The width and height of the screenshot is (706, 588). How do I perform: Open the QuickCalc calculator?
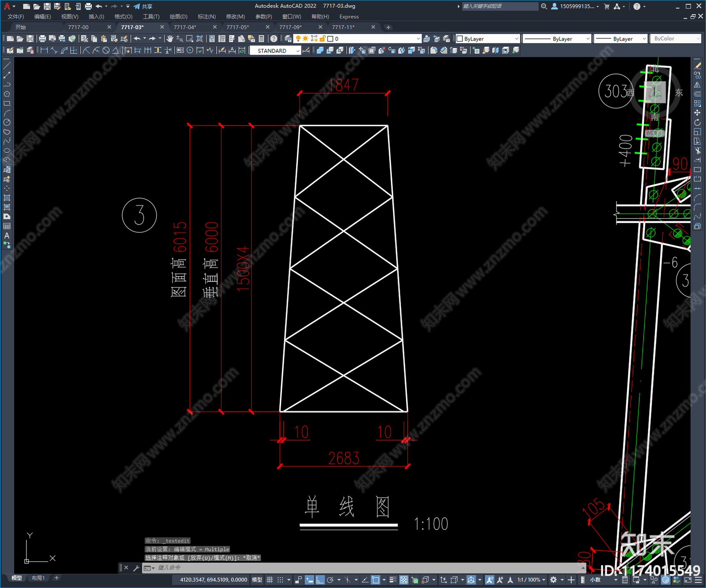pos(262,39)
